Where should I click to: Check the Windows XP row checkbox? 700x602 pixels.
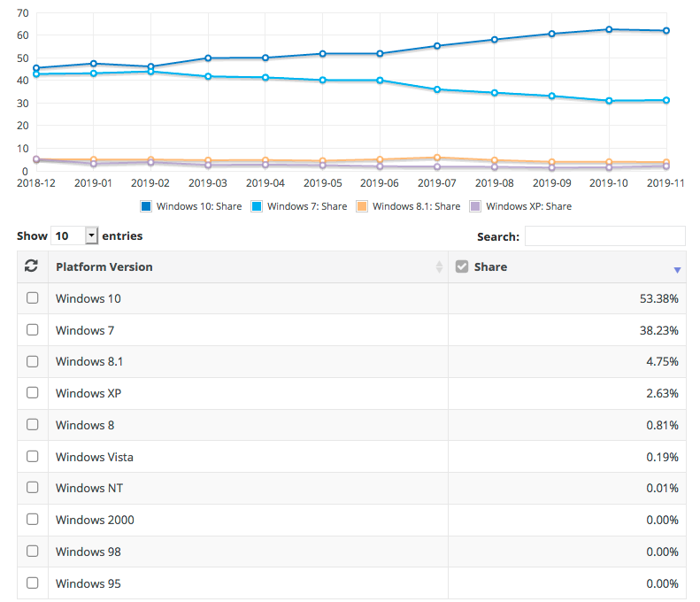point(32,392)
